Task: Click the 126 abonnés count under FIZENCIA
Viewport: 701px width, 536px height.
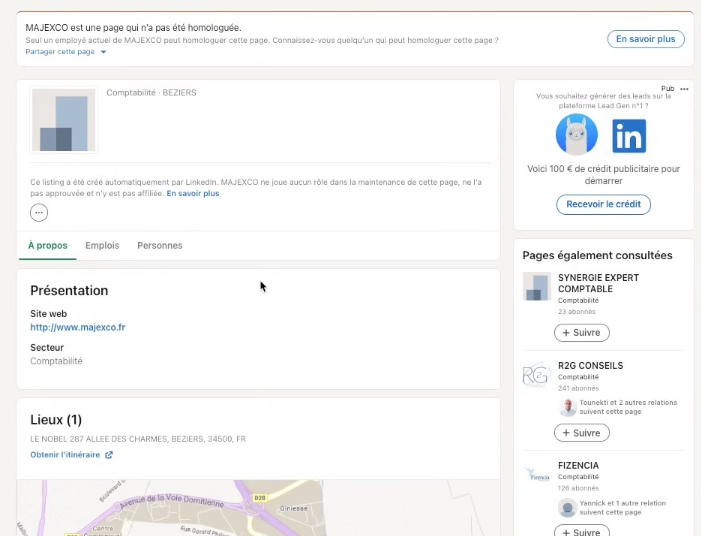Action: pos(578,488)
